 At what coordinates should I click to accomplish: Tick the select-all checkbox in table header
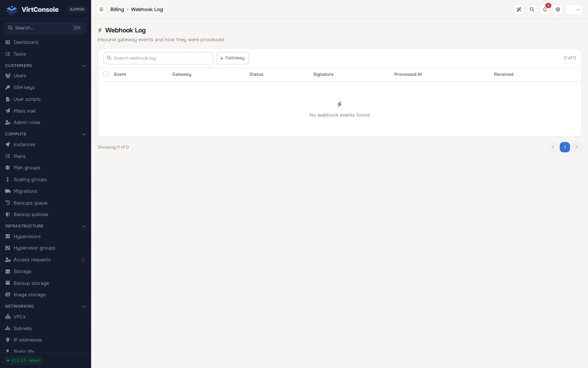[x=106, y=74]
